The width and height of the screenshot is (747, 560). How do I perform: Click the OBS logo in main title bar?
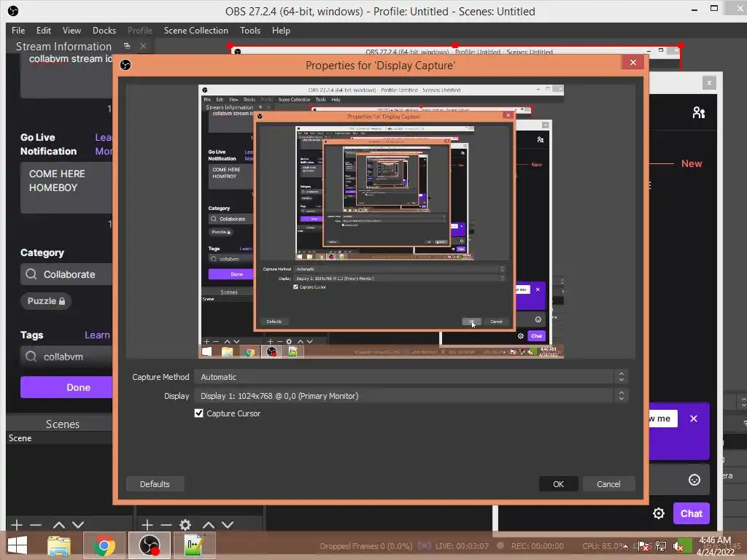(x=13, y=10)
